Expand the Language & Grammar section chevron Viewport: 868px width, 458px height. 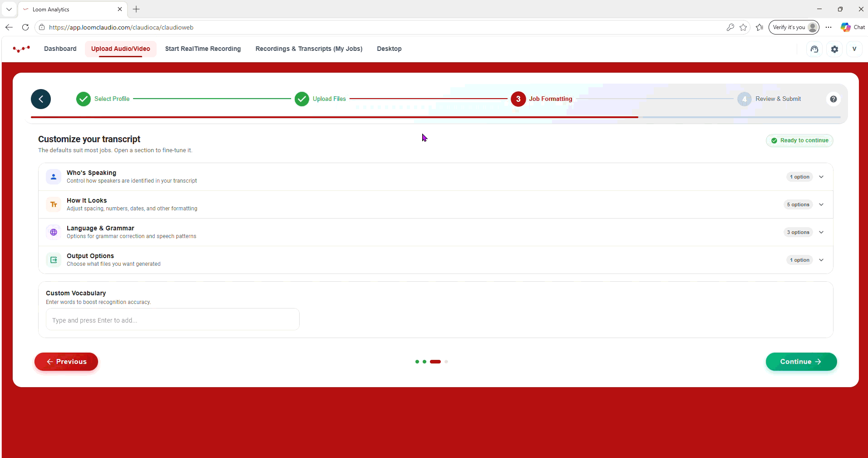[x=821, y=232]
